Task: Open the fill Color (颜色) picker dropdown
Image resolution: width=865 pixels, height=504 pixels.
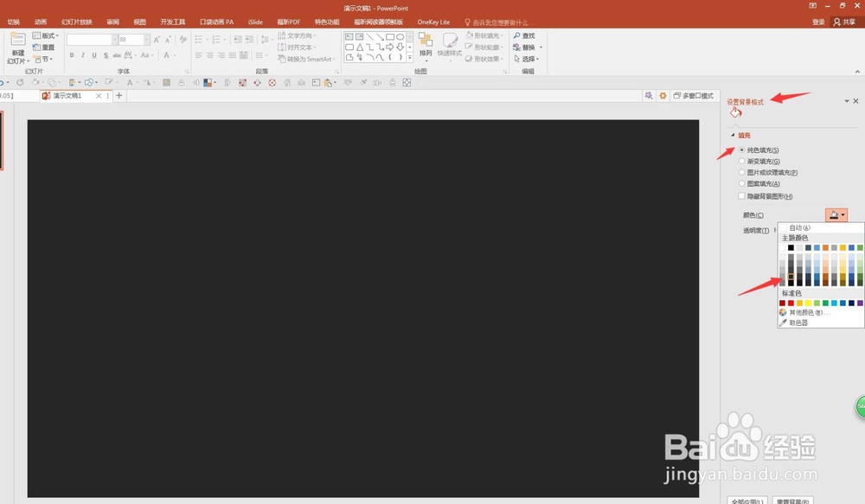Action: click(x=836, y=214)
